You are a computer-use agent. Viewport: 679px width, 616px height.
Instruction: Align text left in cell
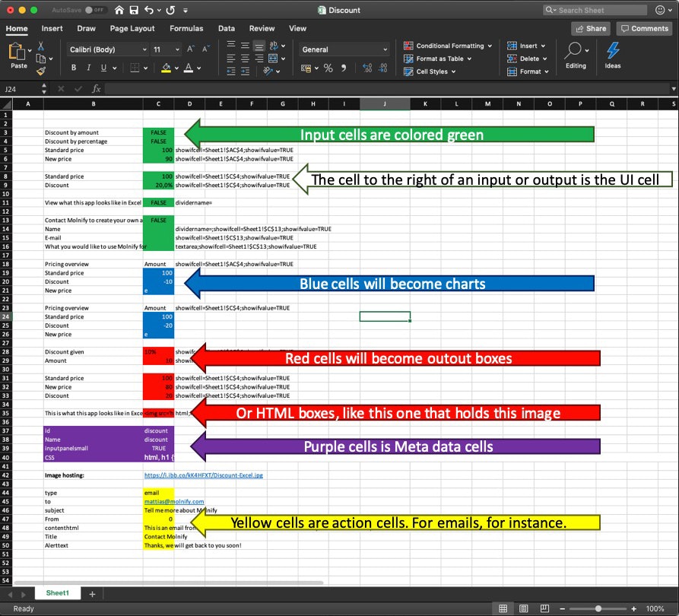[231, 58]
